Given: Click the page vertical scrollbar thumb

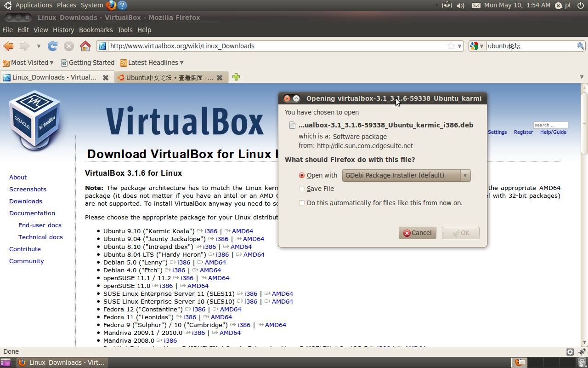Looking at the screenshot, I should [584, 123].
